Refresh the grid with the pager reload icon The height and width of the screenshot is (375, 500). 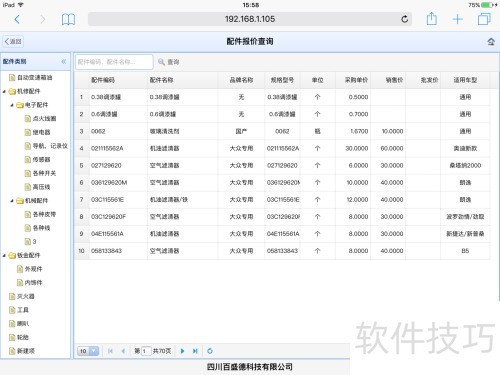[x=210, y=351]
